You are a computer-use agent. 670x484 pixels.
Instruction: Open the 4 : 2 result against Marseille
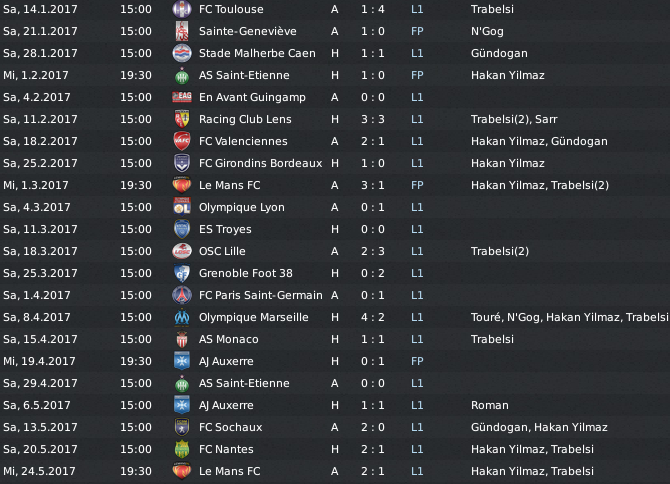pyautogui.click(x=373, y=317)
